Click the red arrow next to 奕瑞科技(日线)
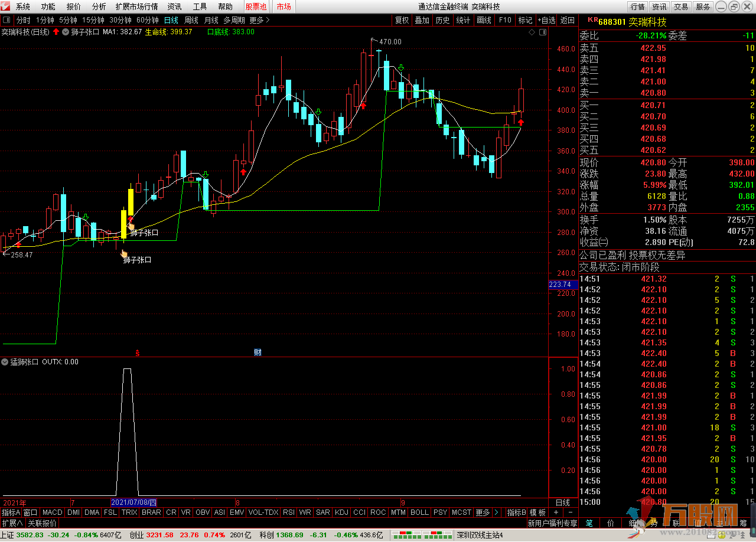The height and width of the screenshot is (542, 756). (56, 32)
